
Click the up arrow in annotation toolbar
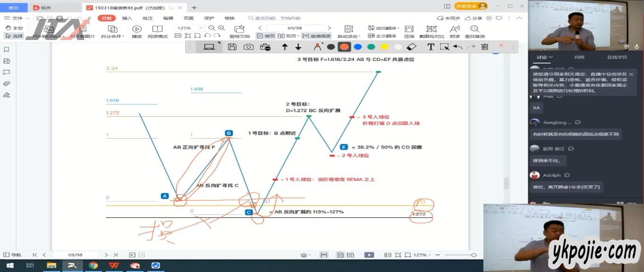284,47
